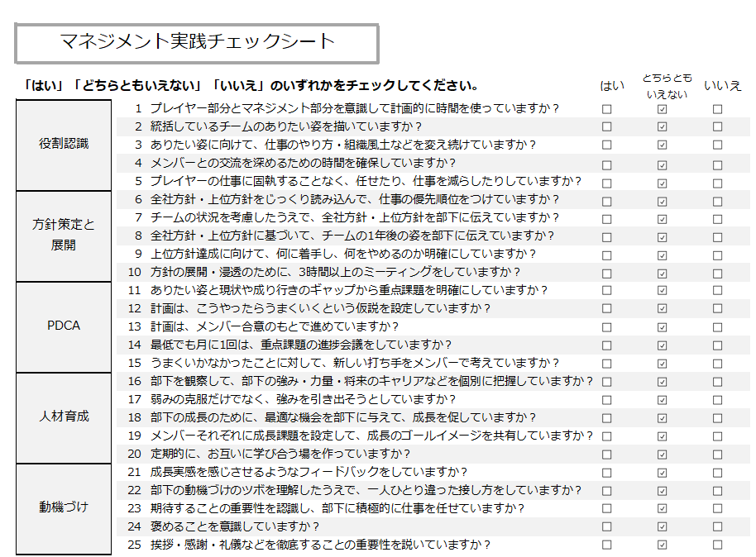Screen dimensions: 756x557
Task: Click the 動機づけ category cell
Action: (x=64, y=508)
